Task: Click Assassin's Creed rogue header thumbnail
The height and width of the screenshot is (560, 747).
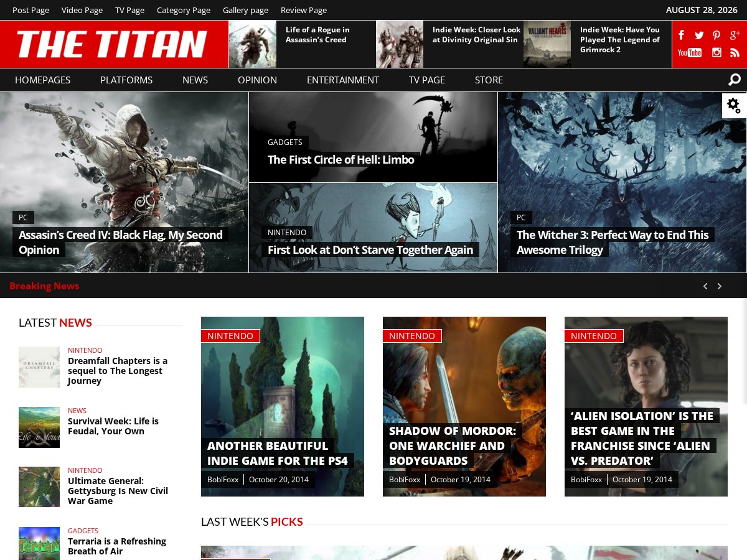Action: (253, 44)
